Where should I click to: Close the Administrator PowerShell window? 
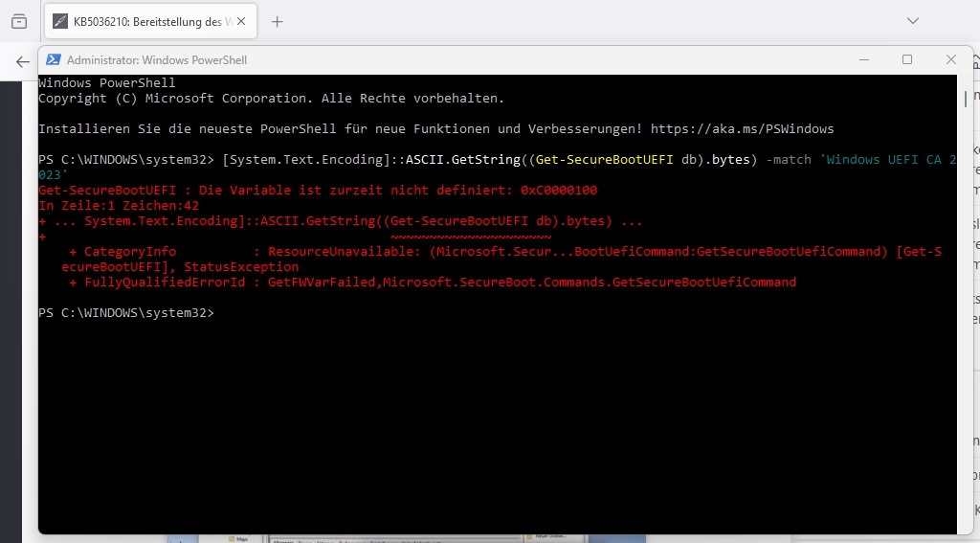point(951,59)
